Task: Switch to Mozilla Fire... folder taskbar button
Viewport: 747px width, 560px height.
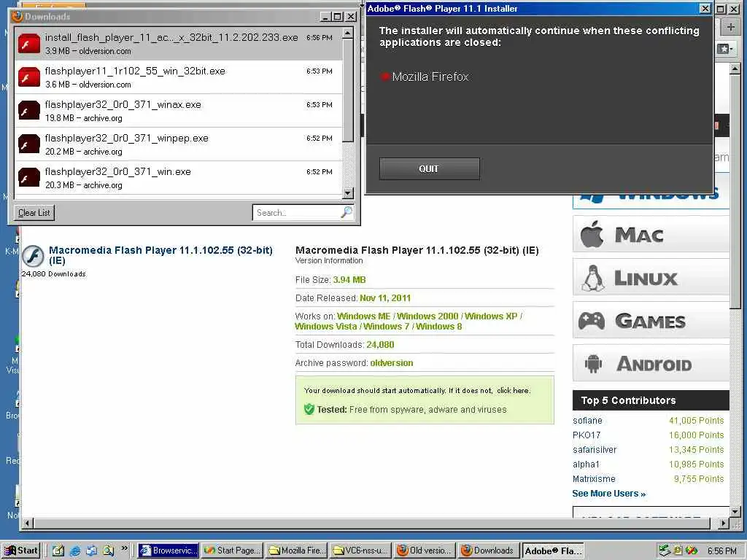Action: pyautogui.click(x=297, y=551)
